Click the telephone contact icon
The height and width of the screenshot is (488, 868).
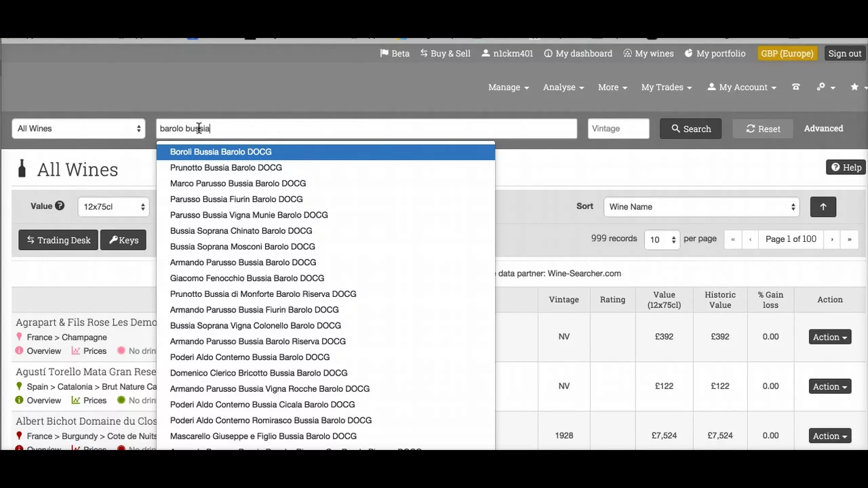tap(796, 87)
